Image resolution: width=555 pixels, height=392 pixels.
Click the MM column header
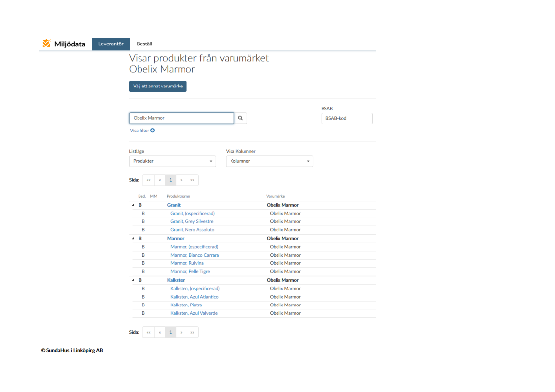154,196
